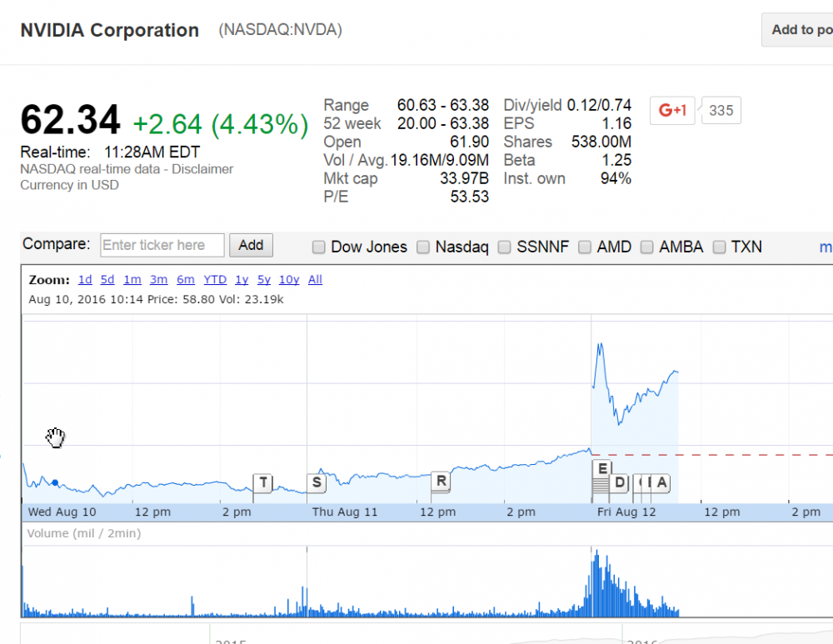Click the 62.34 stock price
This screenshot has height=644, width=833.
tap(70, 120)
